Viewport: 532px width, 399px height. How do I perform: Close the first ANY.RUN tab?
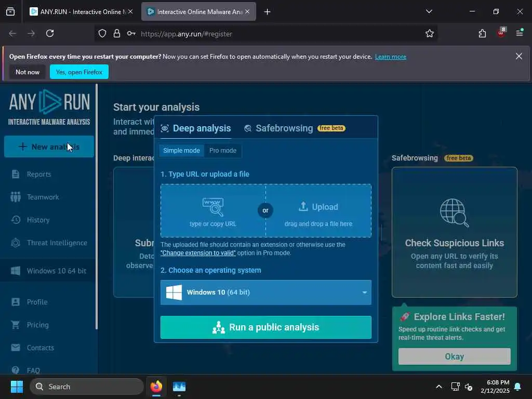[130, 11]
